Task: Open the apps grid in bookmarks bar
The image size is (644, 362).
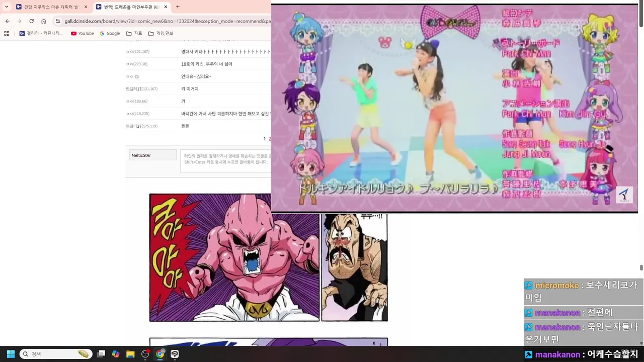Action: 7,34
